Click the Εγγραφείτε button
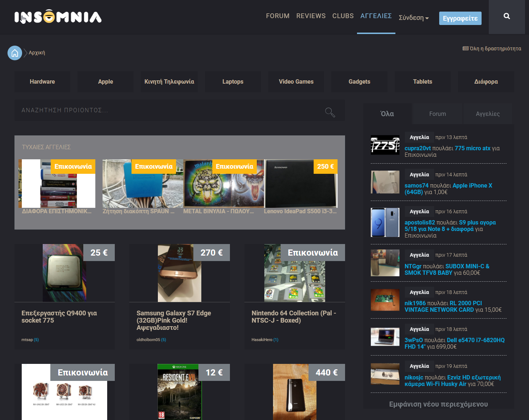This screenshot has width=529, height=420. pos(460,18)
